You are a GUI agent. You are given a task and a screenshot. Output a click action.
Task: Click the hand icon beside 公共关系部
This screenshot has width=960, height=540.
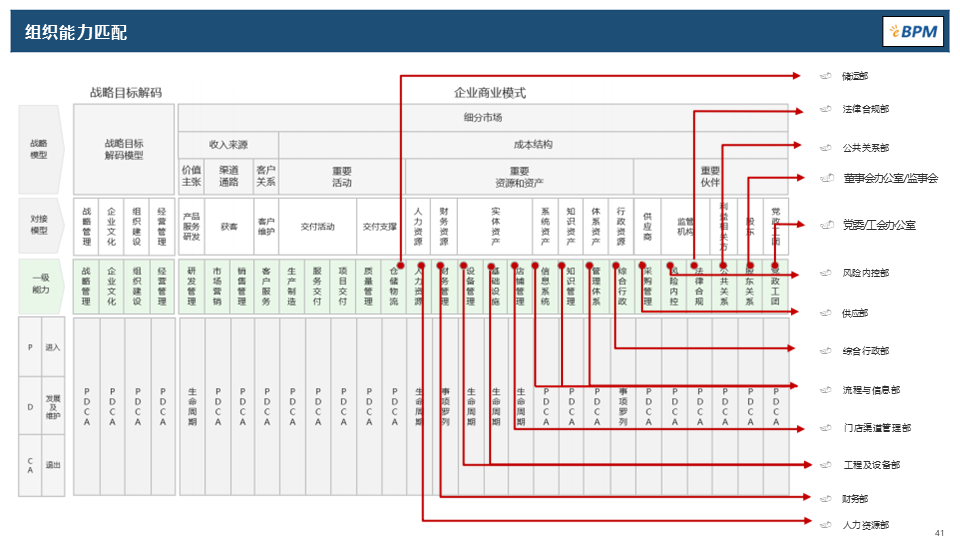click(x=826, y=148)
